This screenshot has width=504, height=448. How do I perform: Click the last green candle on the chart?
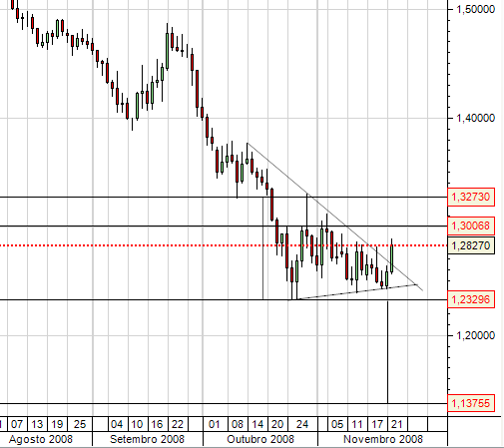[392, 258]
